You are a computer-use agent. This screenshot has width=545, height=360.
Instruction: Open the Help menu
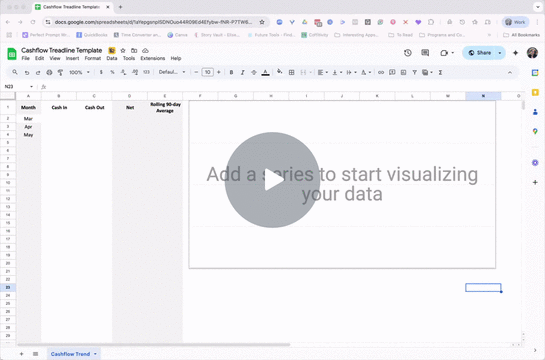coord(176,58)
